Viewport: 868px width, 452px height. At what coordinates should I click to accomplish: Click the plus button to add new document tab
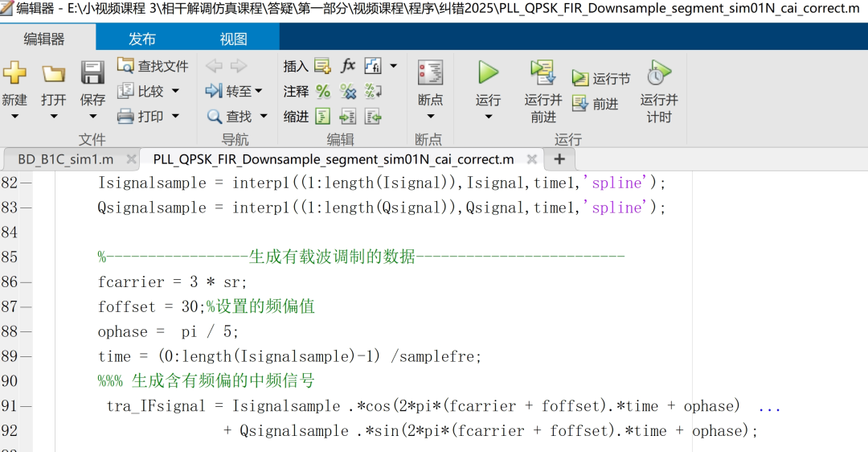tap(559, 158)
